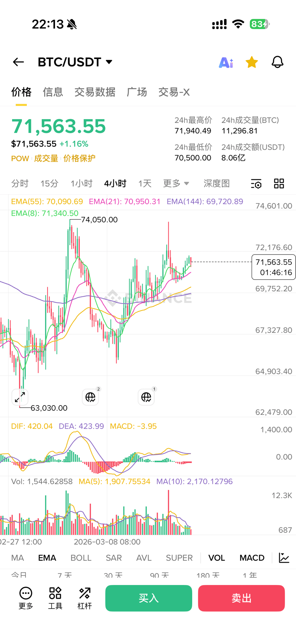Viewport: 296px width, 644px height.
Task: Tap the 2026-03-08 08:00 time axis label
Action: [x=107, y=542]
